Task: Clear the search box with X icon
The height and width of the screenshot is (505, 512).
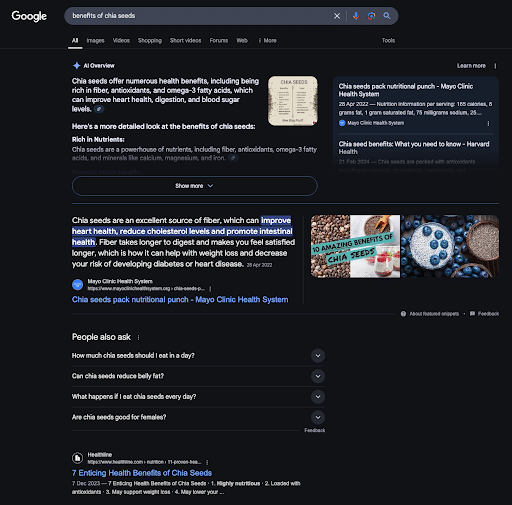Action: pos(337,16)
